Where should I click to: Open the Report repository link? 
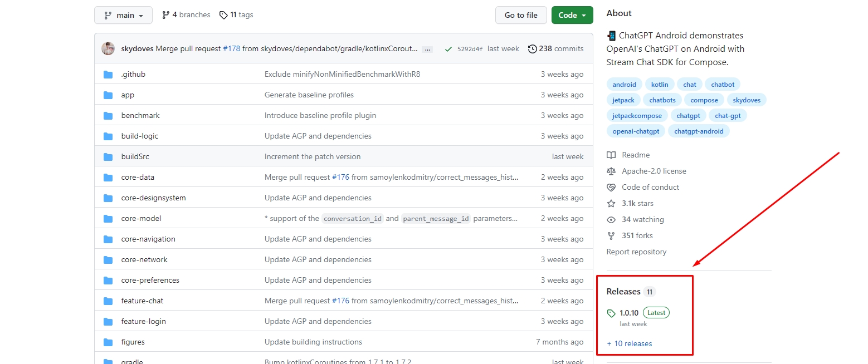(x=636, y=252)
